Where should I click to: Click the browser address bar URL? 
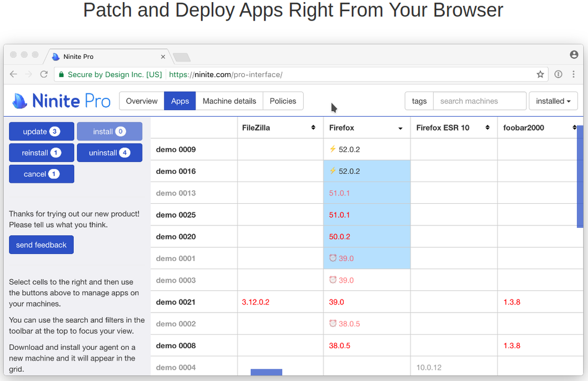[226, 74]
